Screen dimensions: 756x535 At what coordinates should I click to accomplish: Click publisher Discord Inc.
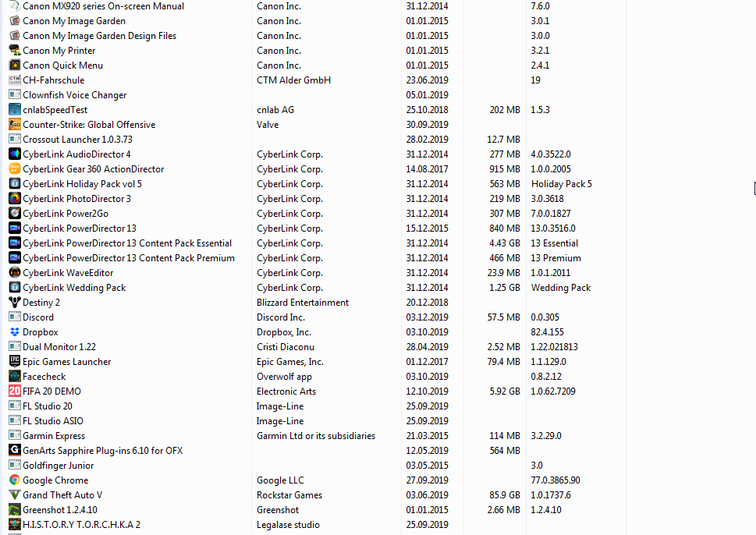click(x=281, y=317)
